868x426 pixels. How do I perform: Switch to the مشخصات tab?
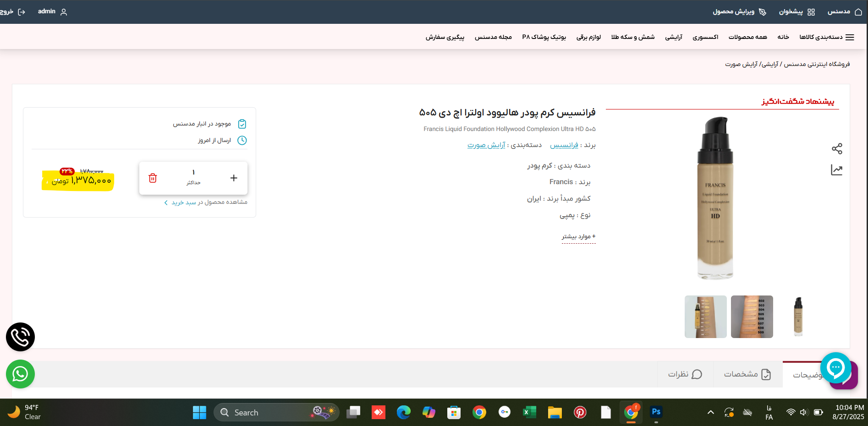point(747,374)
